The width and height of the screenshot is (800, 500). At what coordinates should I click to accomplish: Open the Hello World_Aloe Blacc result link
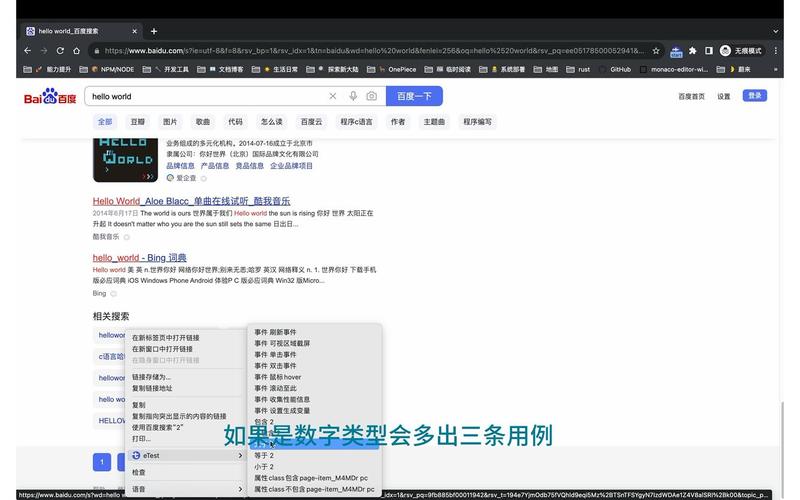tap(191, 201)
